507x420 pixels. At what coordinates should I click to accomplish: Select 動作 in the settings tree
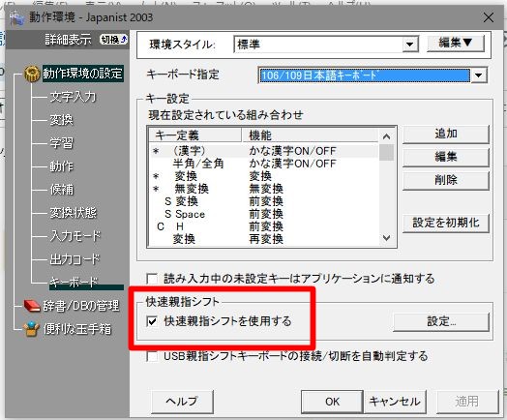(x=61, y=166)
